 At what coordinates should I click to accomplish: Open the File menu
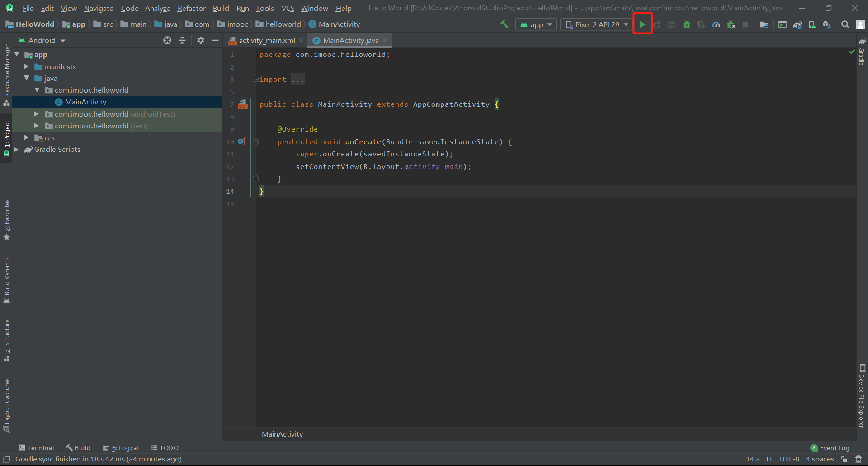28,8
